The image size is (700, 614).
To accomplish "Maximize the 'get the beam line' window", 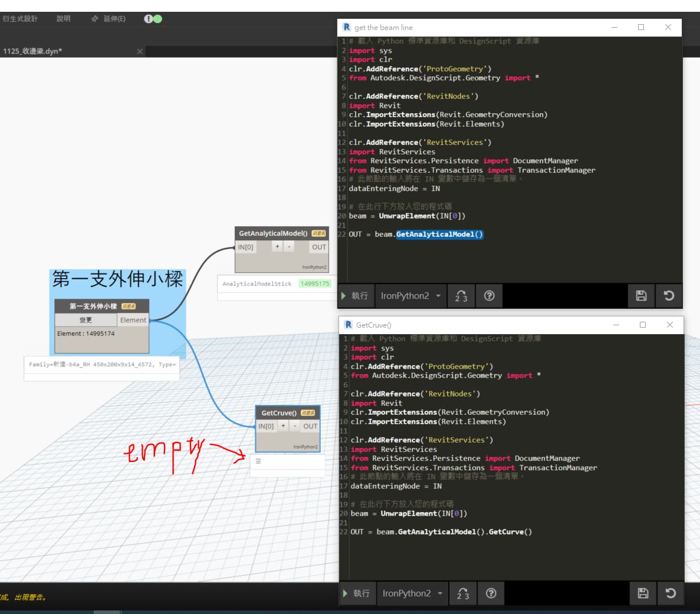I will coord(641,27).
